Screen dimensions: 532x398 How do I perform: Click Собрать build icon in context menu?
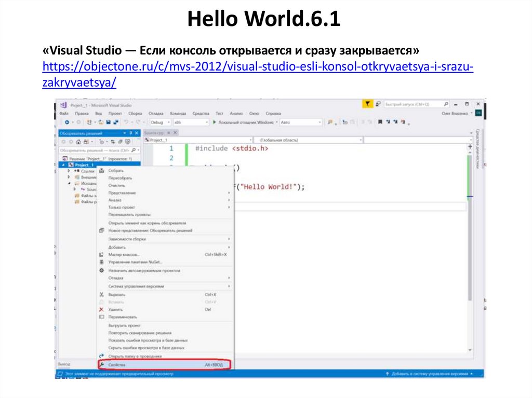click(x=101, y=171)
